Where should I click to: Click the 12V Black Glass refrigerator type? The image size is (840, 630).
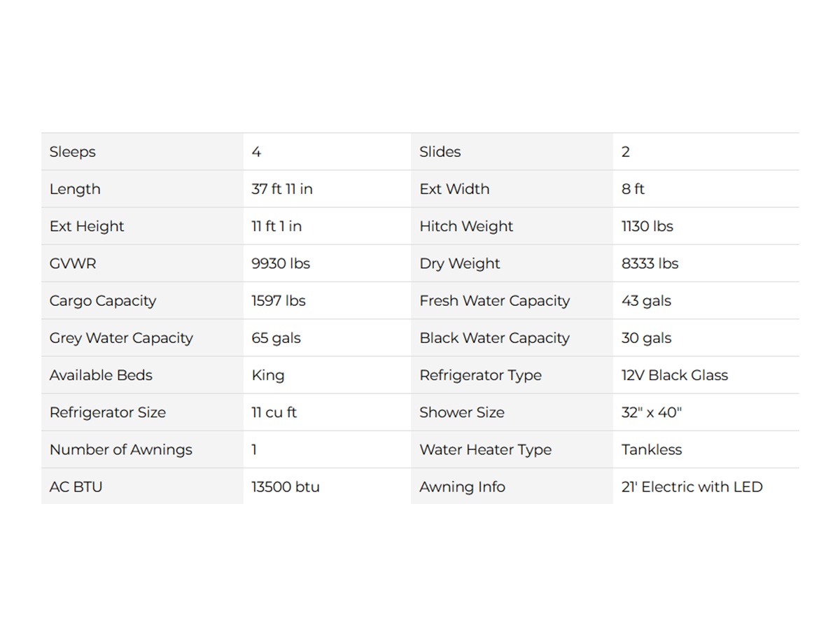point(674,375)
